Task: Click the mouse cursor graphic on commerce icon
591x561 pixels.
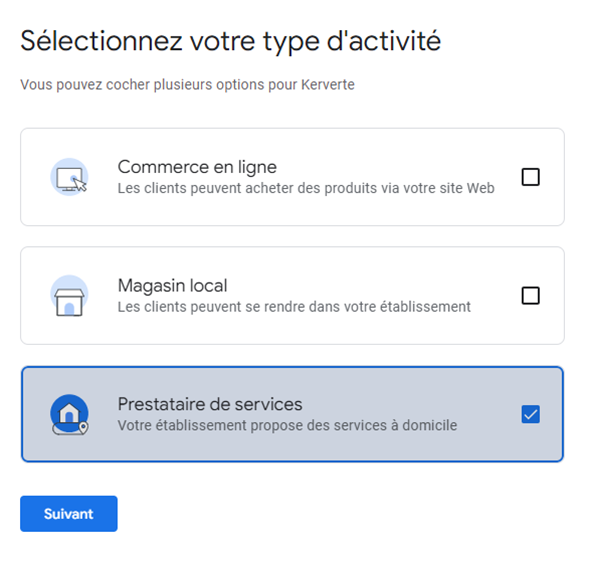Action: pyautogui.click(x=80, y=184)
